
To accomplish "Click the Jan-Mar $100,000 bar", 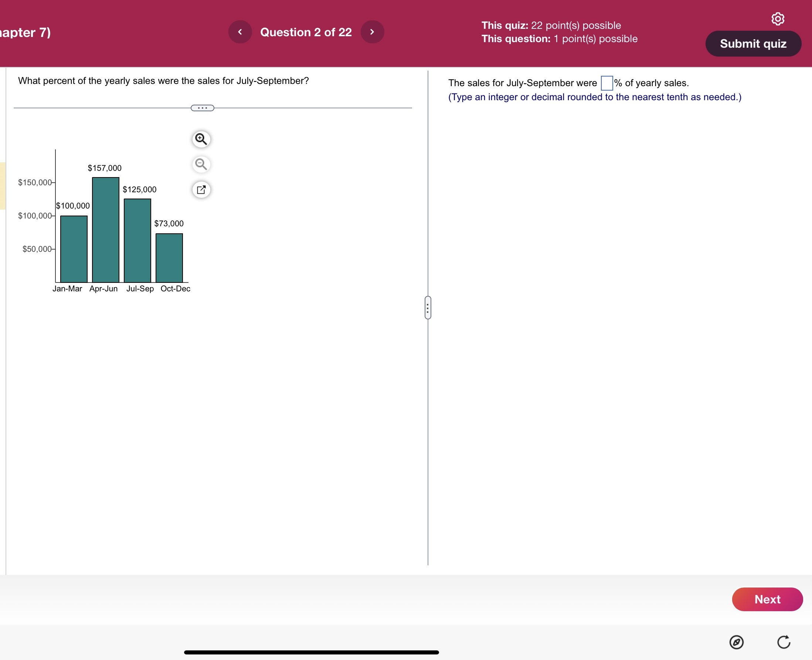I will point(74,249).
